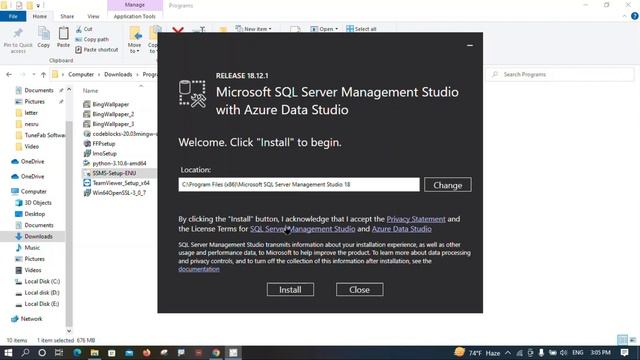The height and width of the screenshot is (360, 640).
Task: Open the Quick Access Toolbar customize arrow
Action: click(x=38, y=6)
